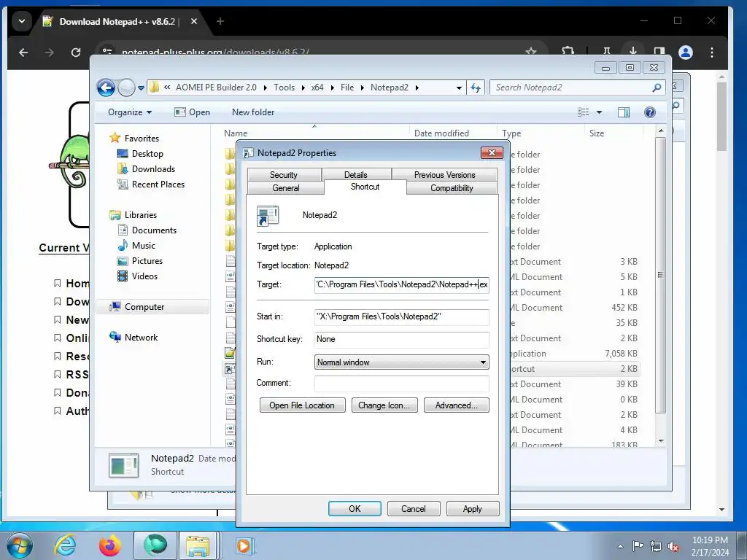
Task: Open the view options dropdown arrow
Action: click(600, 112)
